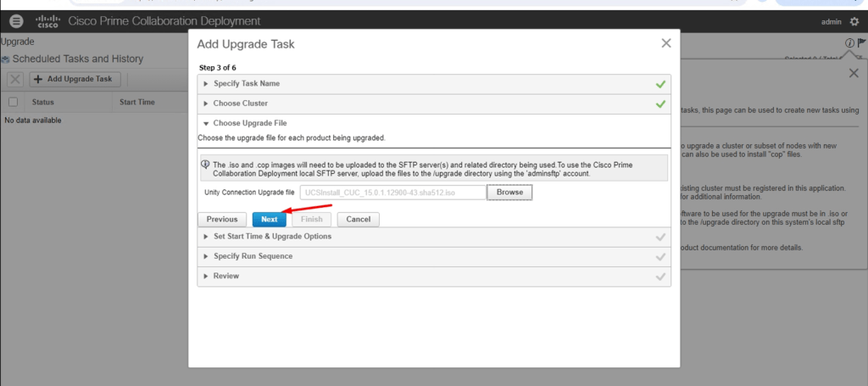This screenshot has width=868, height=386.
Task: Close the Add Upgrade Task dialog
Action: [x=665, y=43]
